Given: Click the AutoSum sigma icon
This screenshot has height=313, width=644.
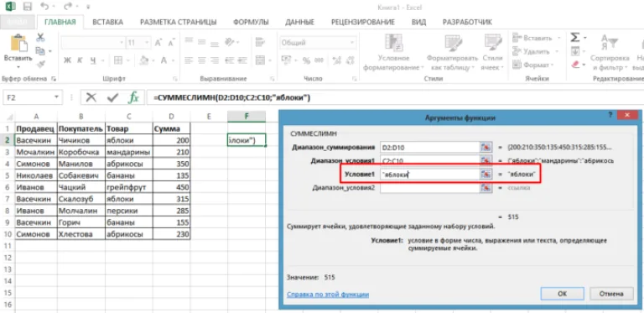Looking at the screenshot, I should pyautogui.click(x=575, y=38).
